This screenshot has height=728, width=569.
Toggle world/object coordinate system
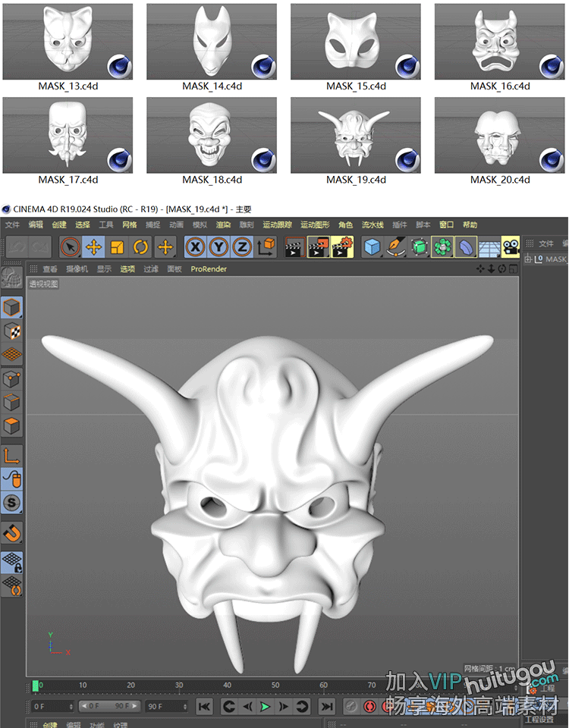266,247
